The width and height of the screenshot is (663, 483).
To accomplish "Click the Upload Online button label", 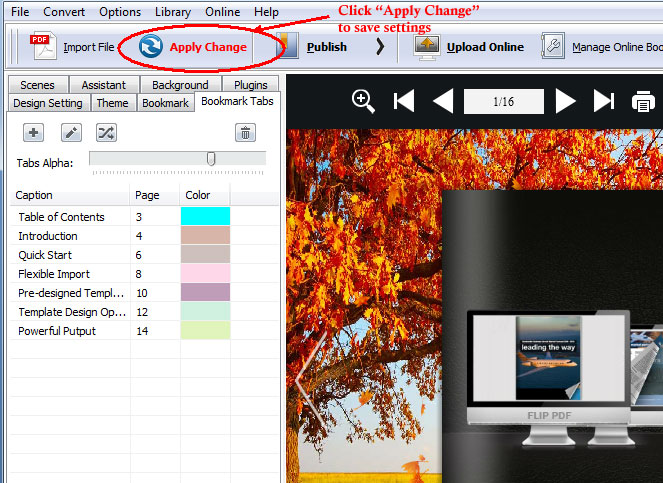I will tap(485, 47).
